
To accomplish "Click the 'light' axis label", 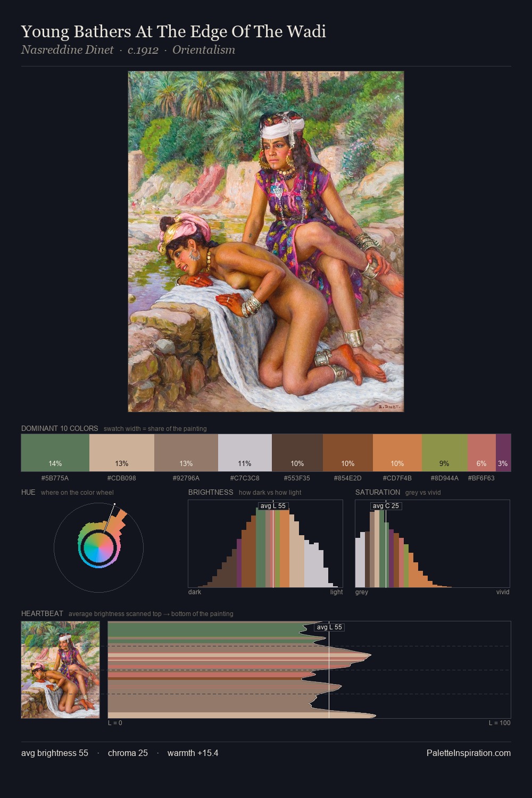I will (x=337, y=592).
